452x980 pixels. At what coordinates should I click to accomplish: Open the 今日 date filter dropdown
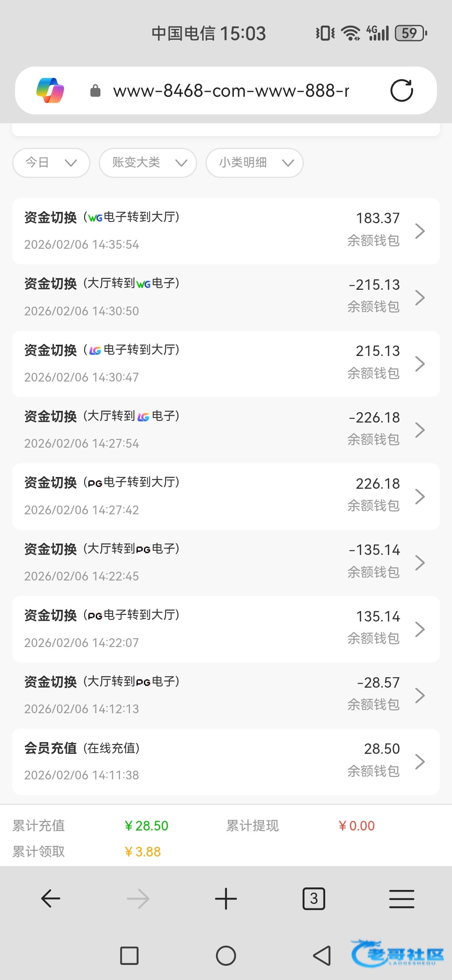(51, 162)
